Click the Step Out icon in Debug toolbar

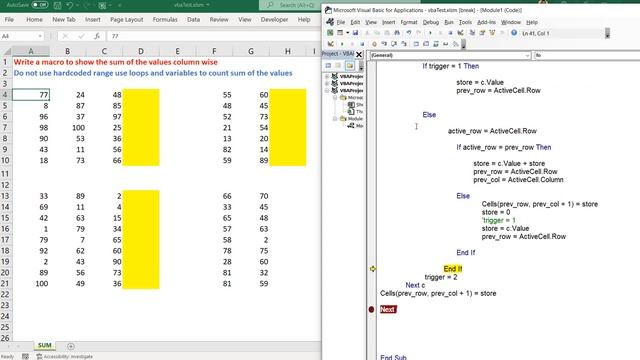404,44
